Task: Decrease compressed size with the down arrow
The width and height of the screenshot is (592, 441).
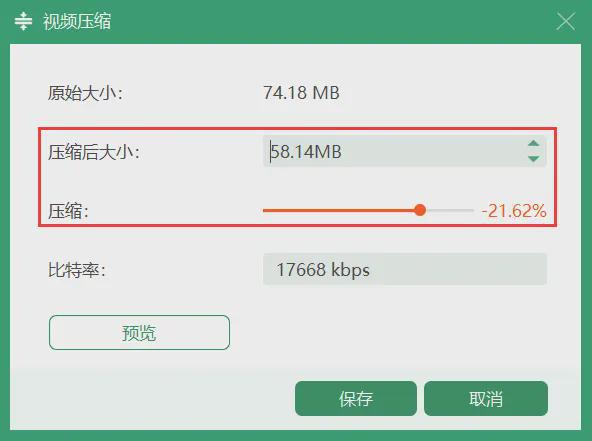Action: (533, 159)
